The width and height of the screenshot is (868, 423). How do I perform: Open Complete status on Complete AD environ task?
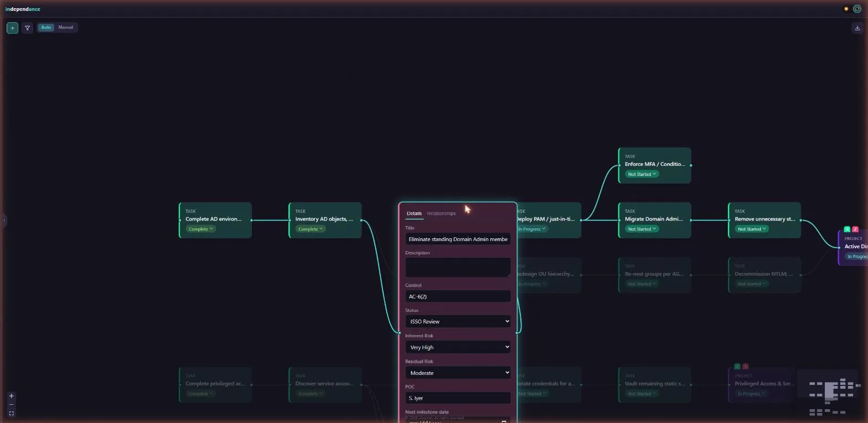[x=200, y=229]
